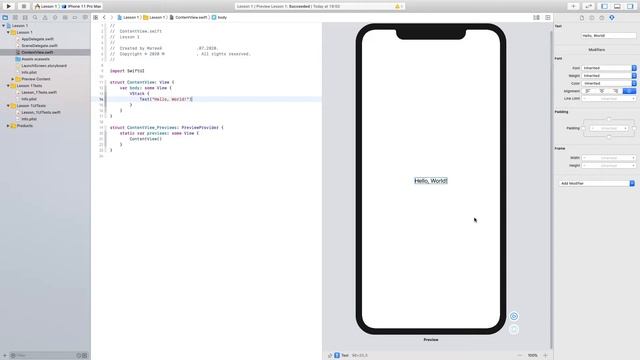Open the Test navigator icon

(x=55, y=18)
